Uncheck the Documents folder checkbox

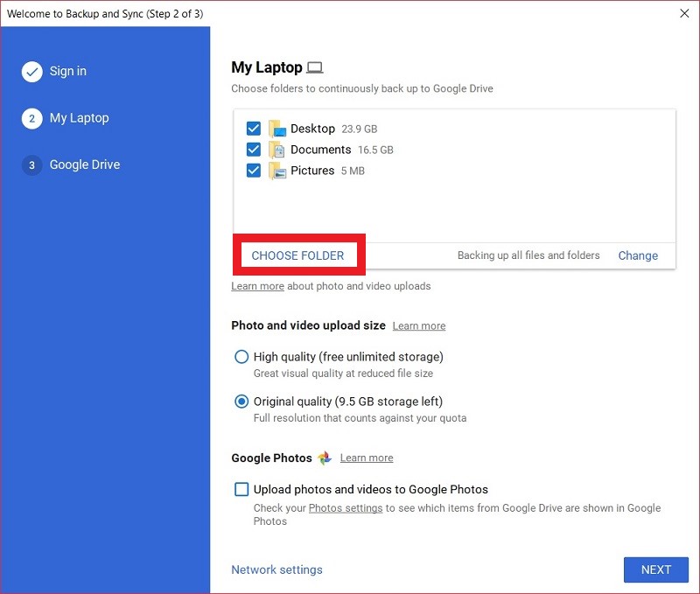(x=254, y=150)
